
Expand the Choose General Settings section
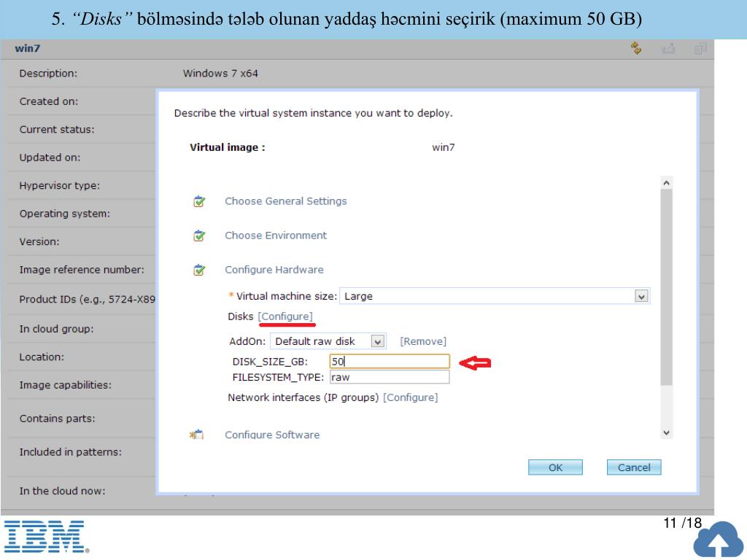tap(286, 201)
